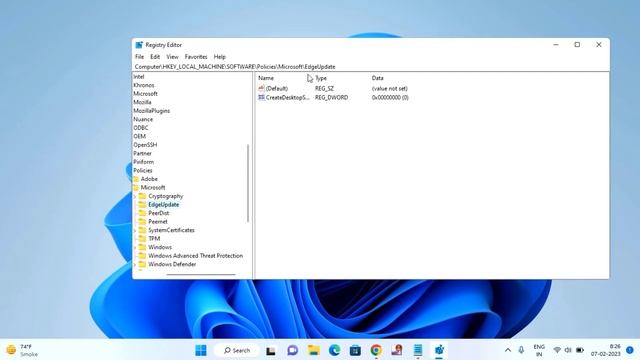Switch to Google Chrome in taskbar
This screenshot has width=640, height=360.
click(376, 350)
